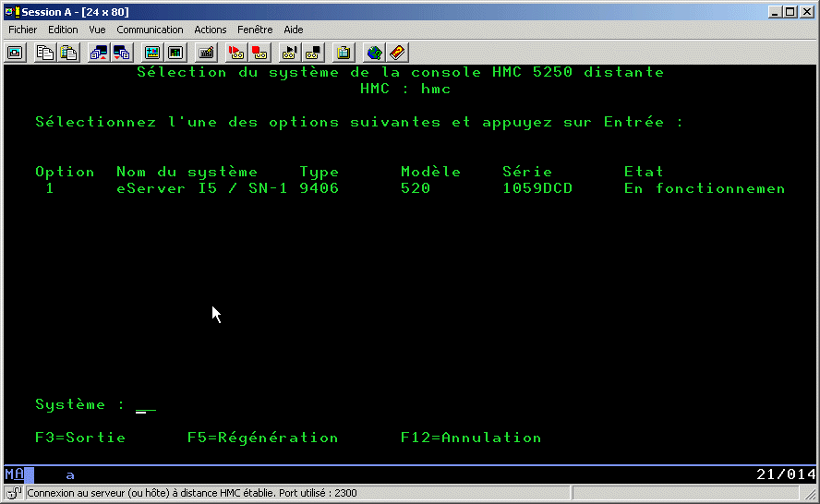This screenshot has height=504, width=820.
Task: Click serial number 1059DCD
Action: click(x=537, y=188)
